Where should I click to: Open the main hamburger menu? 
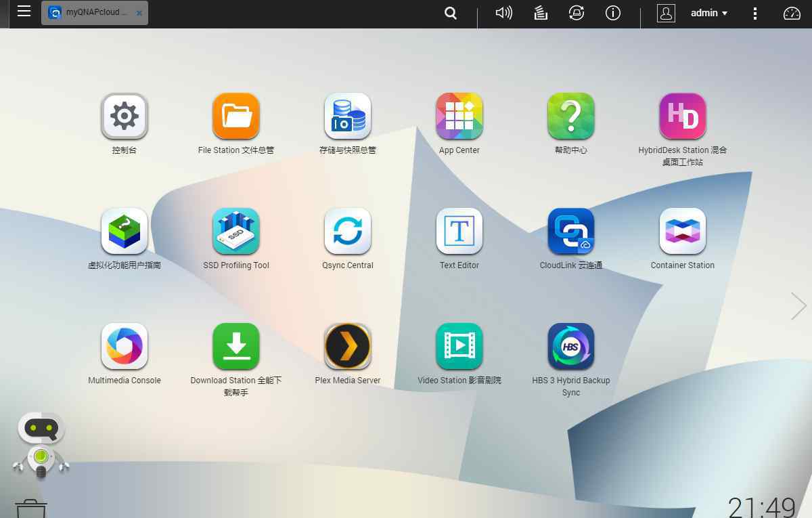click(24, 11)
